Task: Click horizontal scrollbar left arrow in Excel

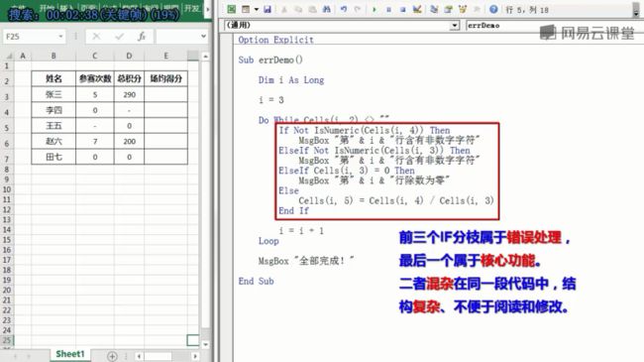Action: click(139, 356)
